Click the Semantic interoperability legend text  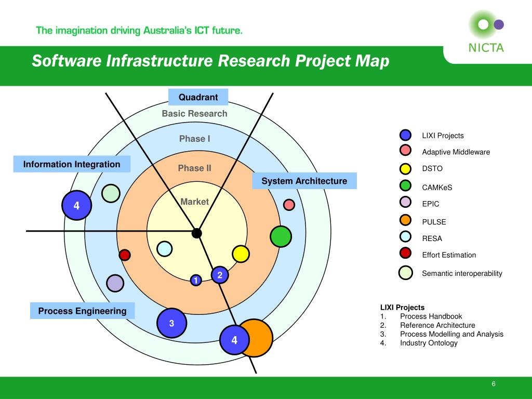(462, 273)
